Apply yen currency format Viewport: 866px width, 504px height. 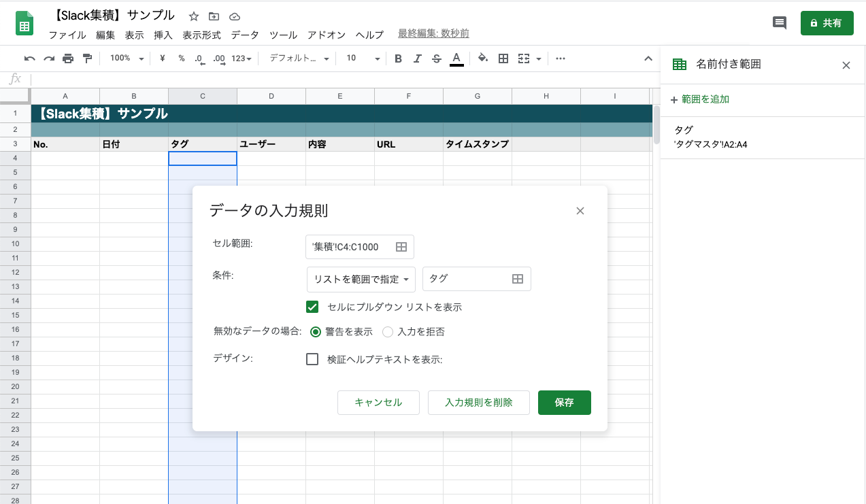coord(163,58)
